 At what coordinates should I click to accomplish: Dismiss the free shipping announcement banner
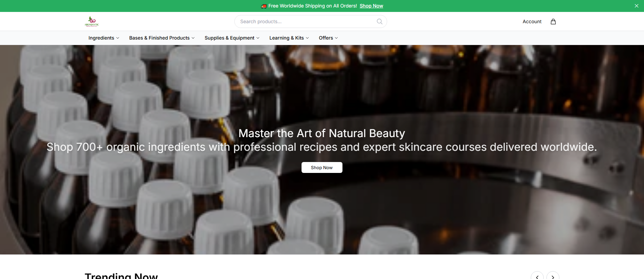(x=636, y=6)
